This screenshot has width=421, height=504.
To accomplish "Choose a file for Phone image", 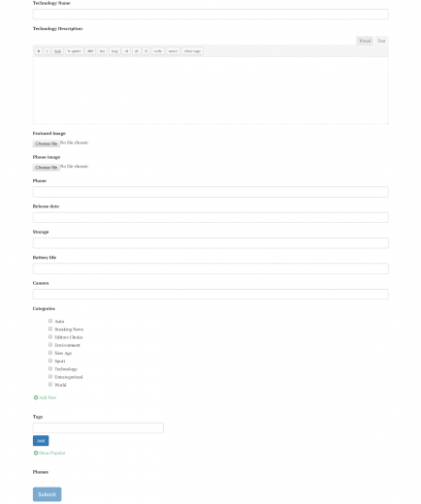I will pos(47,168).
